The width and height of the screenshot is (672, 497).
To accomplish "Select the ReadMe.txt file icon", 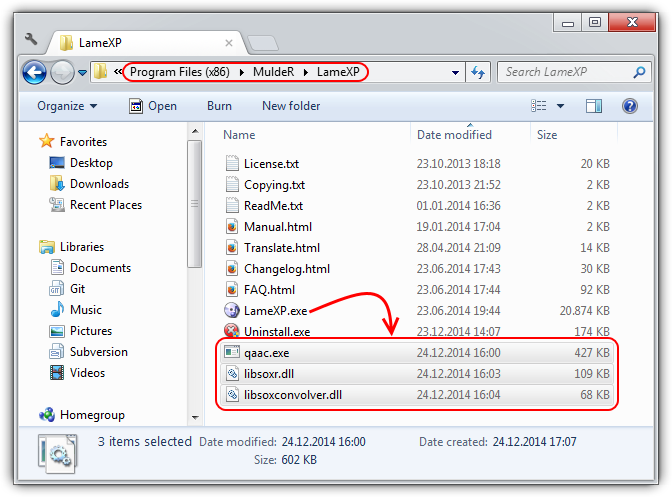I will [x=232, y=206].
